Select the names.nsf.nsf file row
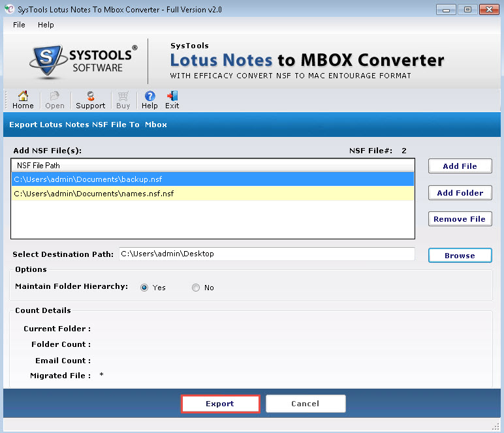The width and height of the screenshot is (504, 433). tap(213, 194)
